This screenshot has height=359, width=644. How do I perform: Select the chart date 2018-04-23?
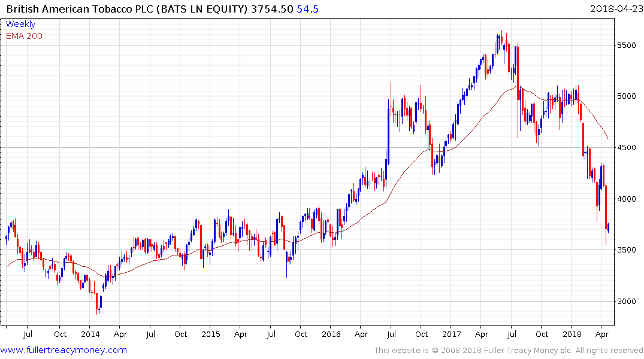pyautogui.click(x=616, y=9)
